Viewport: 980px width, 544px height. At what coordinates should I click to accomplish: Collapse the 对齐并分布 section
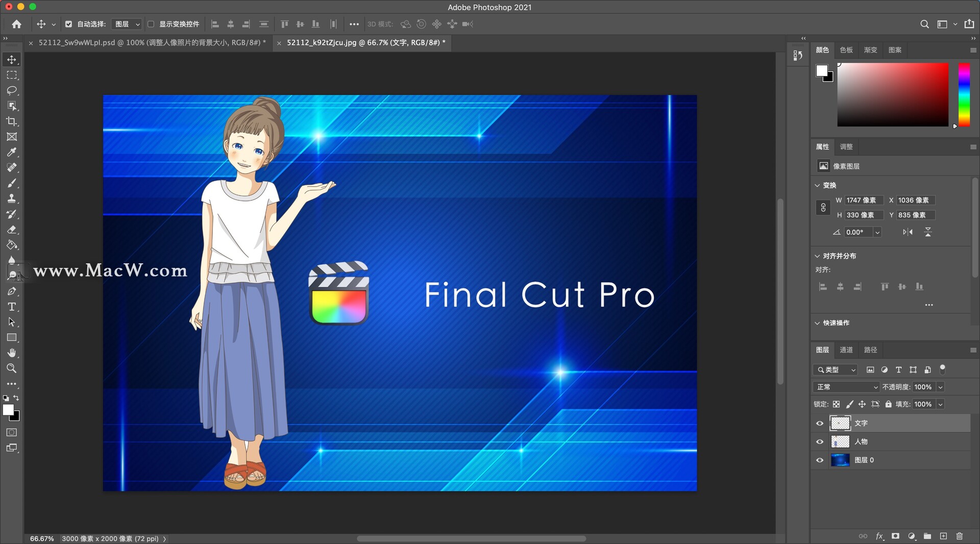click(x=817, y=256)
